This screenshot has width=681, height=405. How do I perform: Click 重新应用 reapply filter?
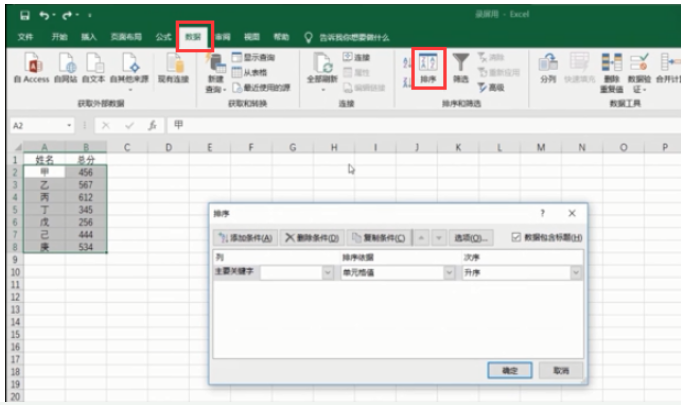(499, 72)
